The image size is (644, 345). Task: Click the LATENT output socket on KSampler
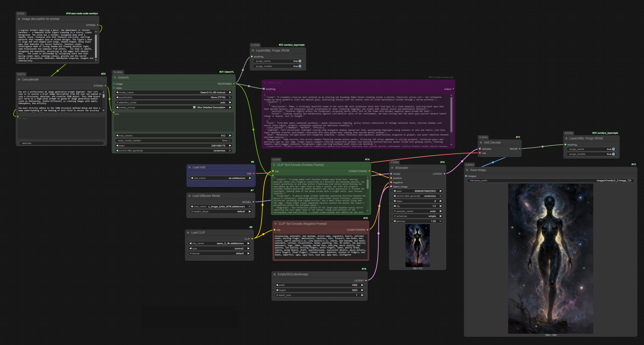click(444, 174)
